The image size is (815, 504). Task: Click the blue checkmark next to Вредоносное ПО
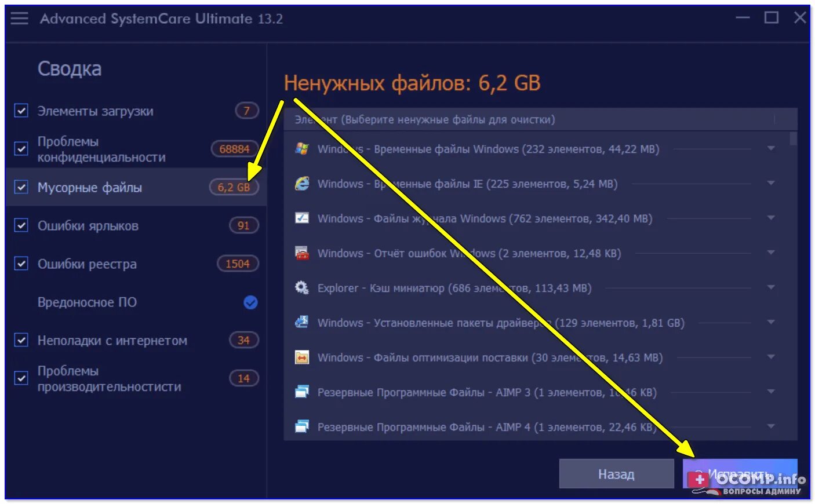point(250,302)
